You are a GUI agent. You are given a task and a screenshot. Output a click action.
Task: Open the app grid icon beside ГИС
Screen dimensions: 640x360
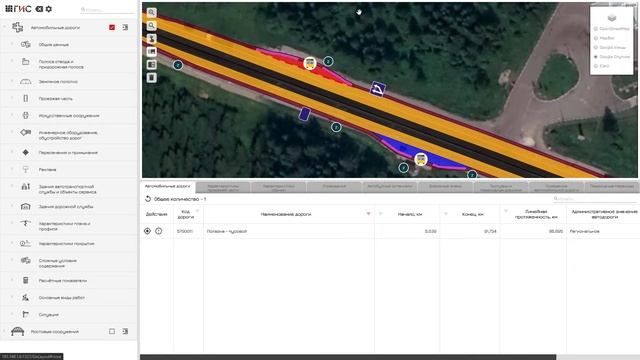pos(9,9)
